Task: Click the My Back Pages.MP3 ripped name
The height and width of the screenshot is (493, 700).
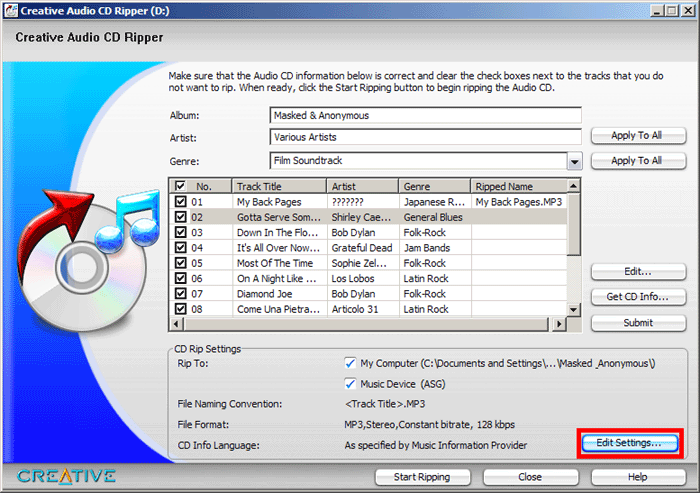Action: 519,202
